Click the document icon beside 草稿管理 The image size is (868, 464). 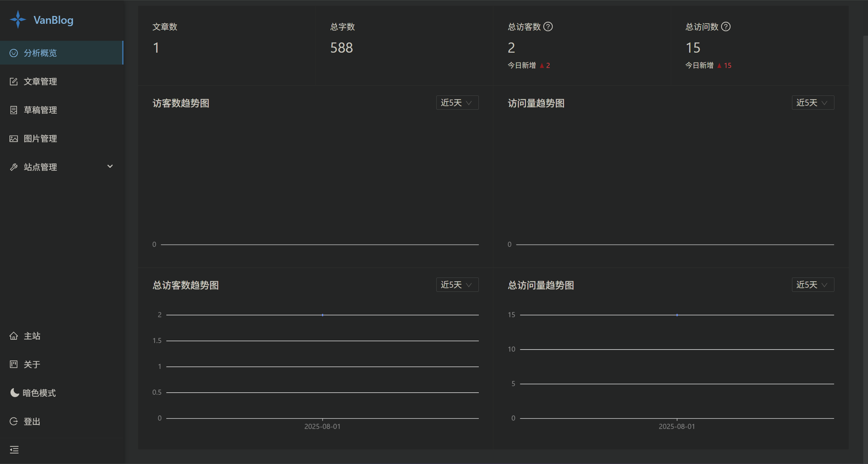[x=14, y=110]
